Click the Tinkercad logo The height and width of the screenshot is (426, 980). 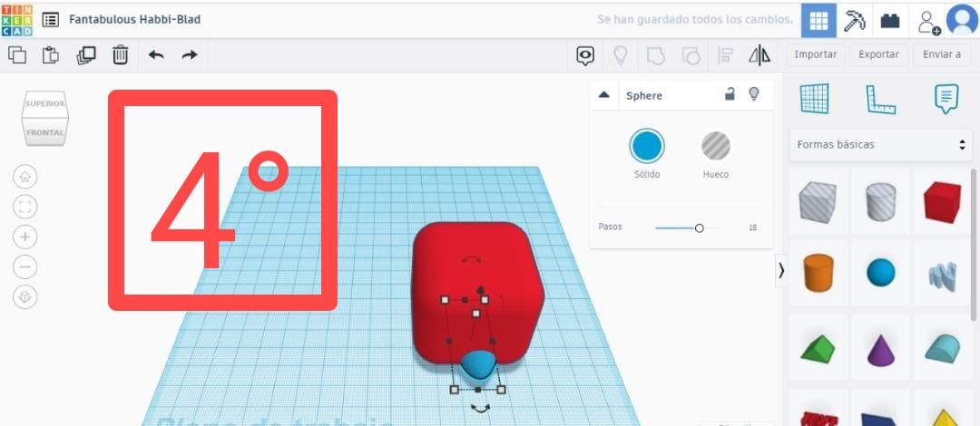(17, 20)
